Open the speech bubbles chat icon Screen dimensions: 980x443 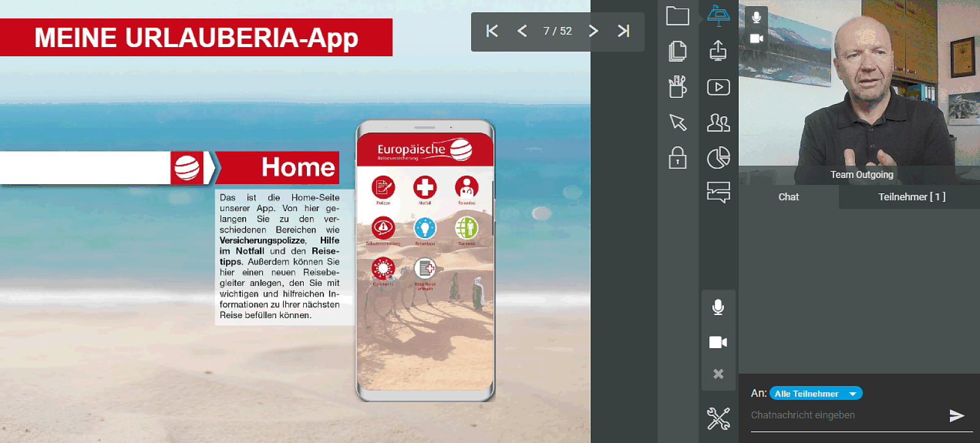(x=718, y=192)
